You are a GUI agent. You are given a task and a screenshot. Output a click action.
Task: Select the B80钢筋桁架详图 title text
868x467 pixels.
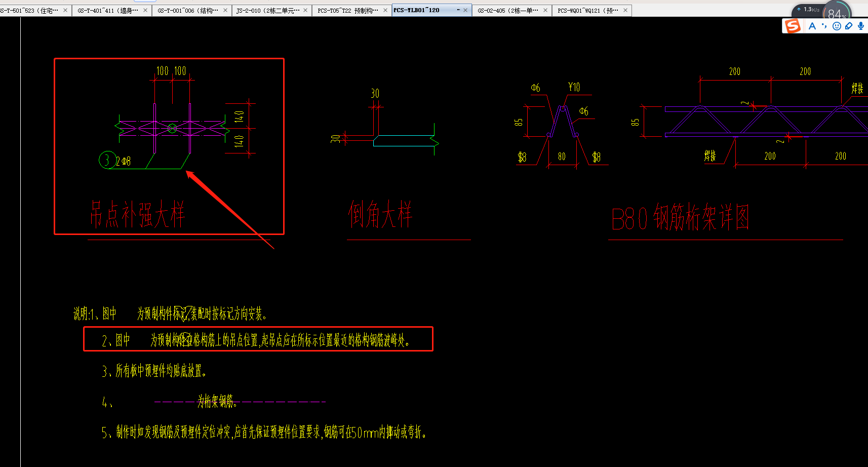pos(680,217)
